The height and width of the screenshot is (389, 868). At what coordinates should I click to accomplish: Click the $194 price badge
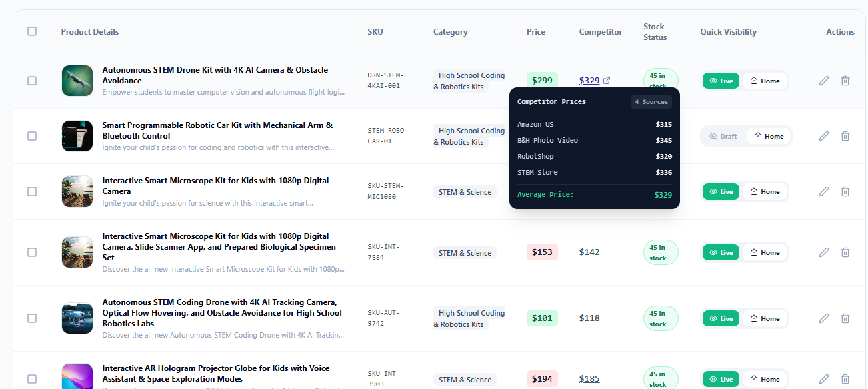click(542, 379)
